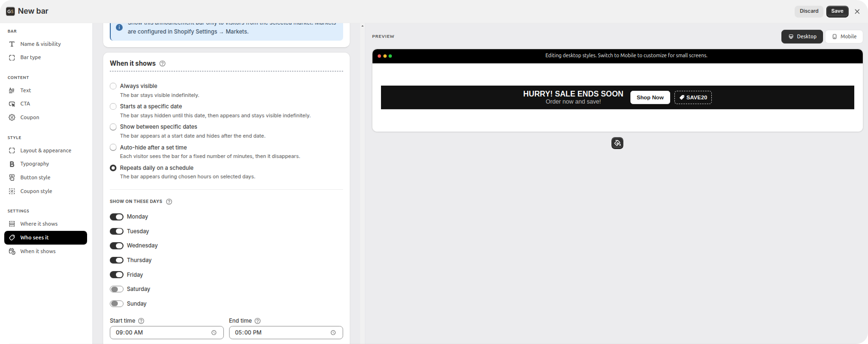Click the help icon next to Show on these days

point(169,202)
